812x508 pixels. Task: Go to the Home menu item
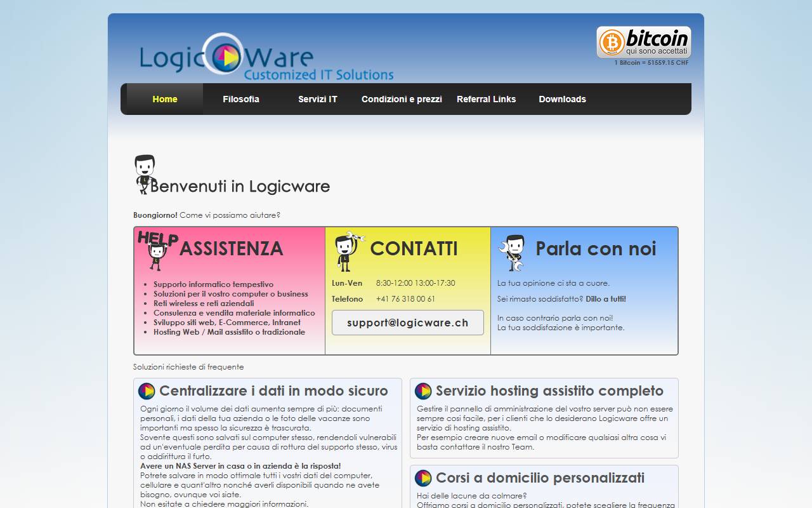coord(165,99)
